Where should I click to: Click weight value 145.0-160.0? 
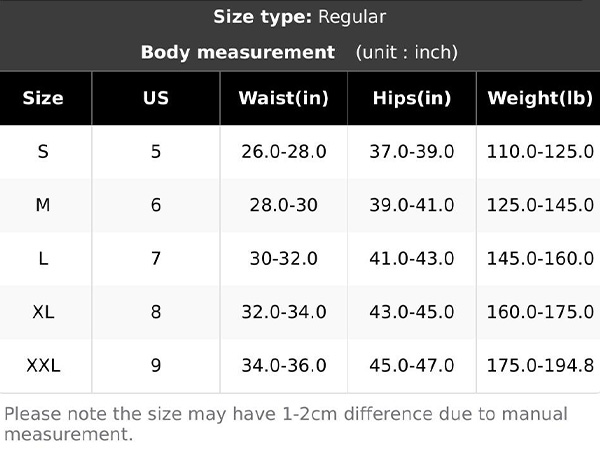(x=540, y=259)
